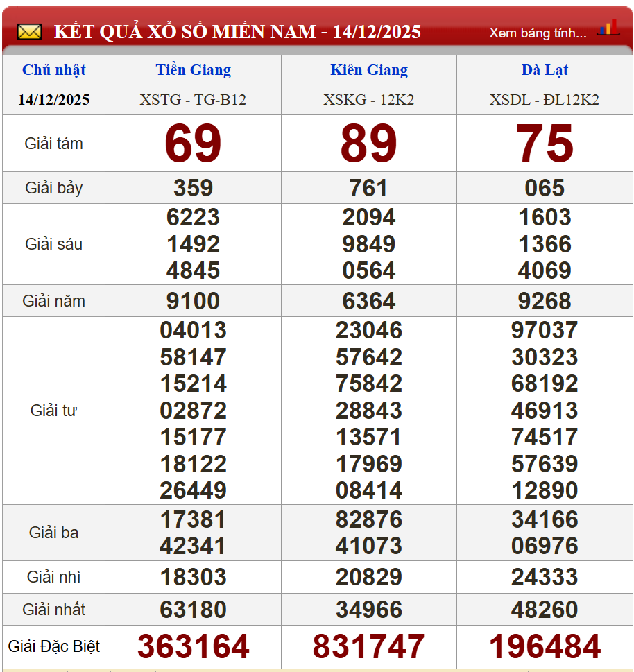634x672 pixels.
Task: Open the 'Xem bảng tính...' link
Action: click(538, 33)
